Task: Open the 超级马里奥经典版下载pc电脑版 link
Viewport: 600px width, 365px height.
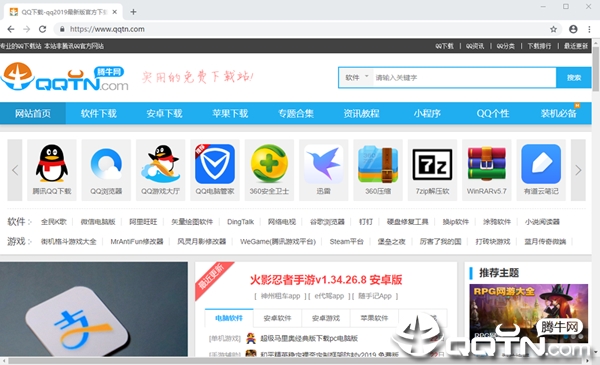Action: pos(309,338)
